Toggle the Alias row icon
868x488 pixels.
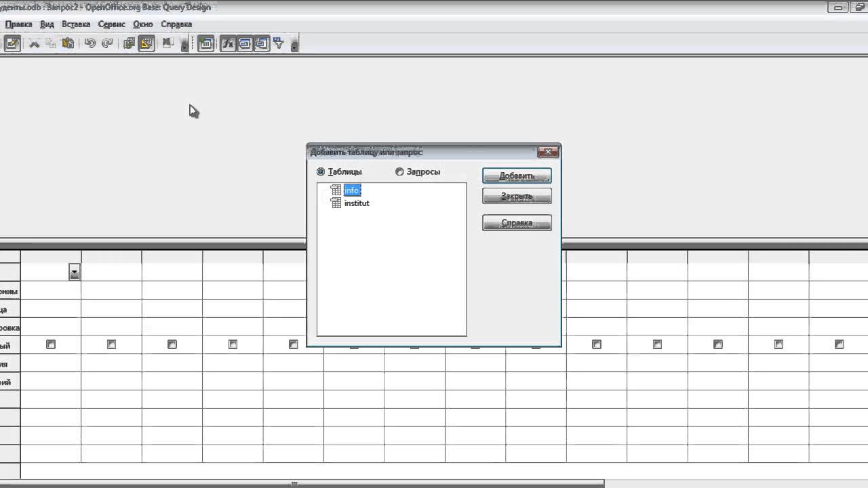tap(262, 43)
